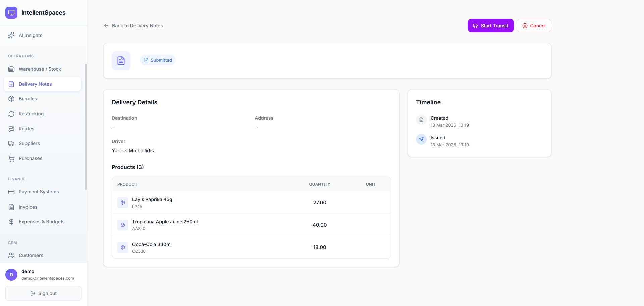644x306 pixels.
Task: Open AI Insights in the sidebar
Action: pos(42,35)
